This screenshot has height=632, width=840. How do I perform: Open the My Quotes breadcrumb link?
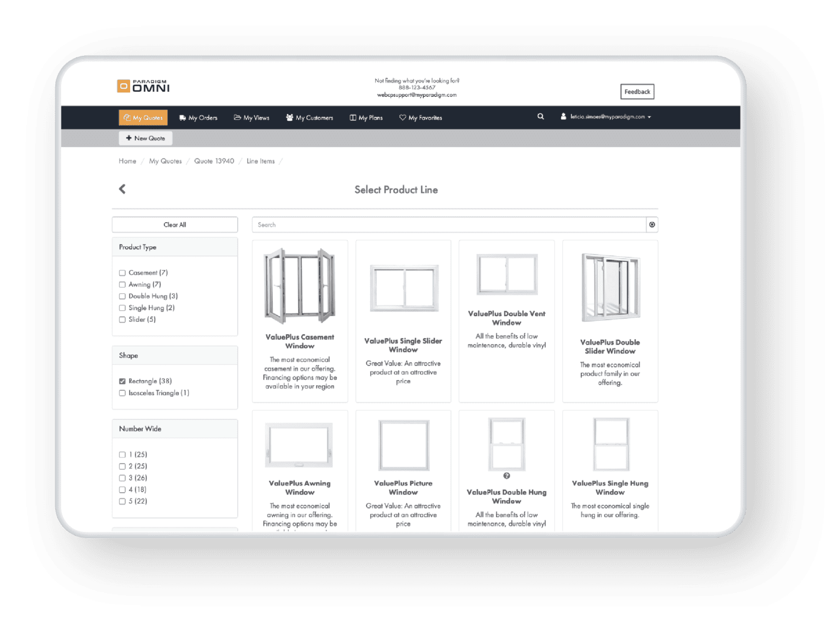pyautogui.click(x=165, y=161)
